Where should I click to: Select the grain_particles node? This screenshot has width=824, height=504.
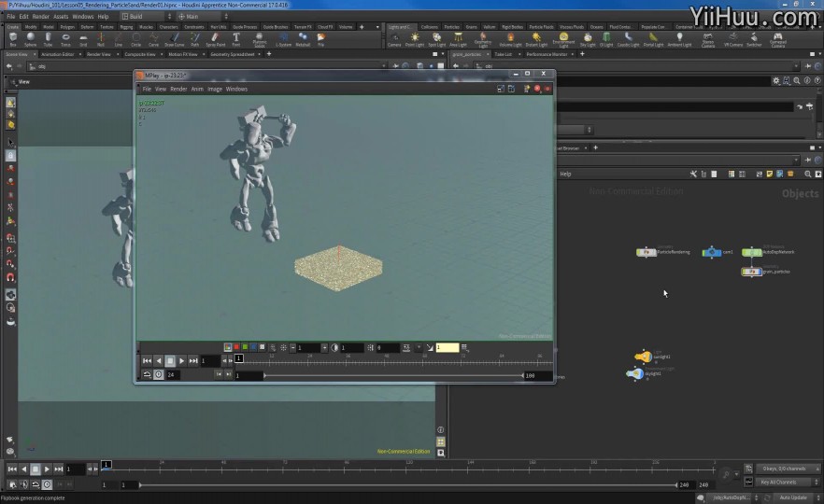751,272
